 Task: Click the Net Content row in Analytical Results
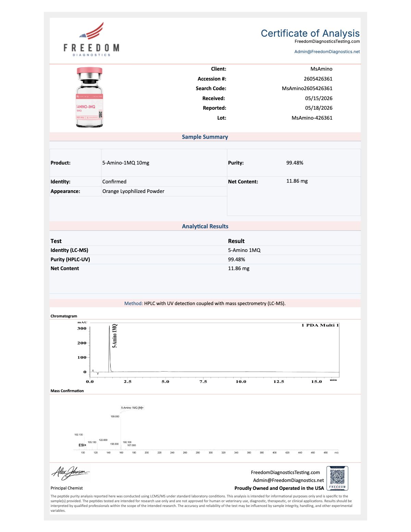click(205, 268)
